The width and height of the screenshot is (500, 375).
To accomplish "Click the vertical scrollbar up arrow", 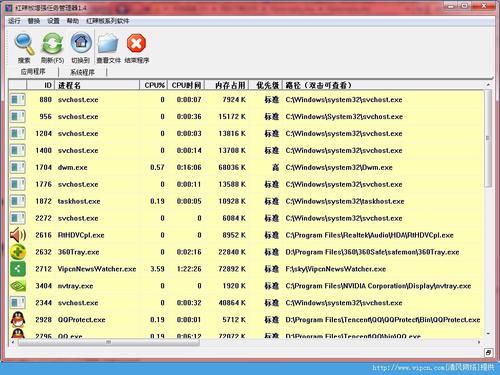I will click(x=488, y=85).
